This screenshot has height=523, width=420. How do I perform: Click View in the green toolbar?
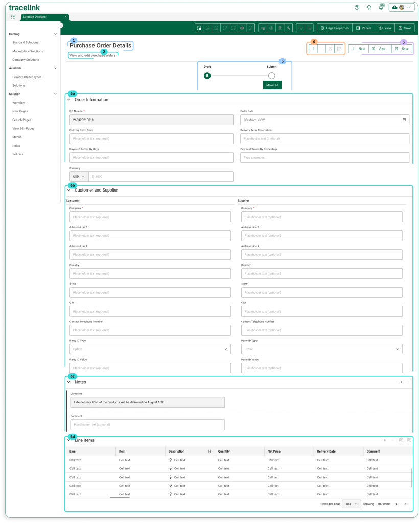click(385, 28)
